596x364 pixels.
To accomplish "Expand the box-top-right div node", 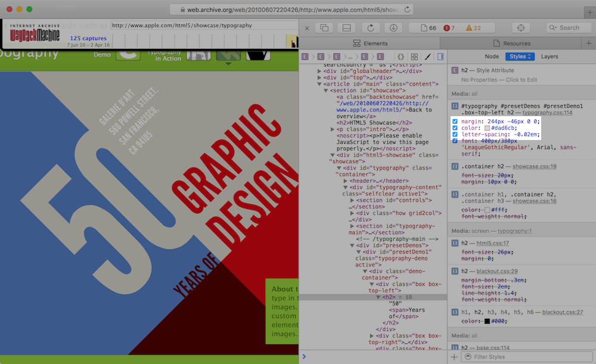I will 372,336.
